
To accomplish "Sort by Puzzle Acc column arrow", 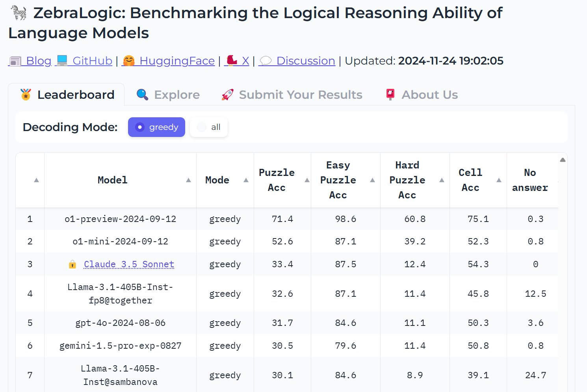I will (x=307, y=180).
